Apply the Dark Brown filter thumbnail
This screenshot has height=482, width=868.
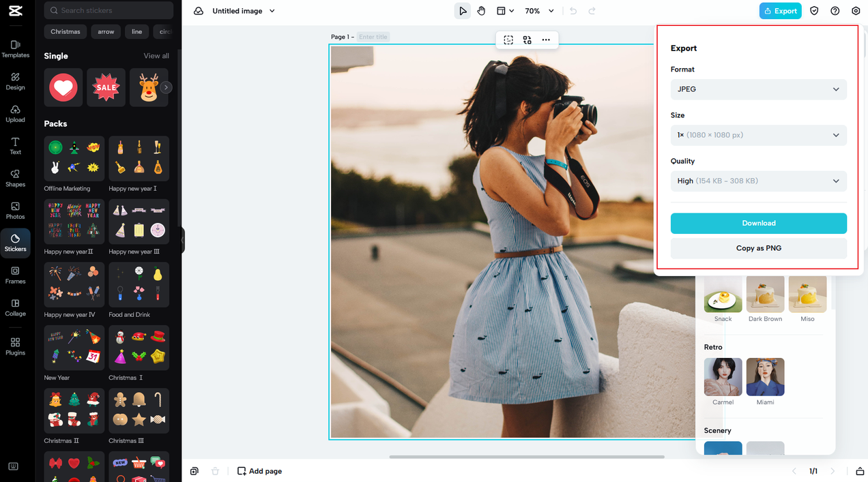(x=766, y=294)
